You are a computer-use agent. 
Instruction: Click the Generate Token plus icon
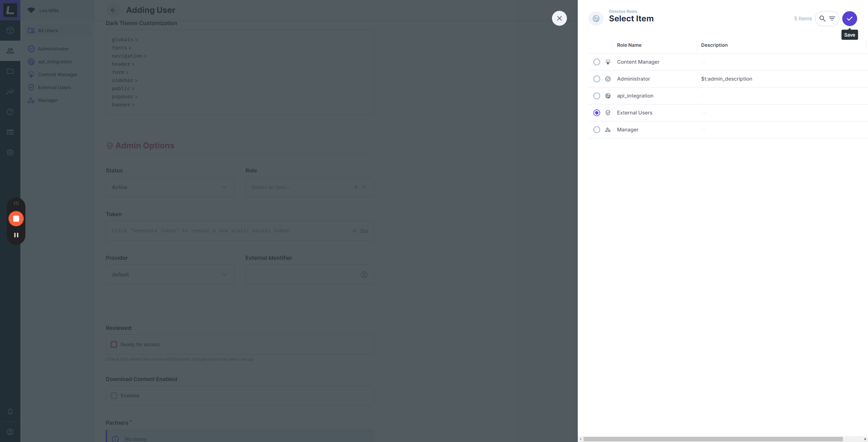click(354, 231)
